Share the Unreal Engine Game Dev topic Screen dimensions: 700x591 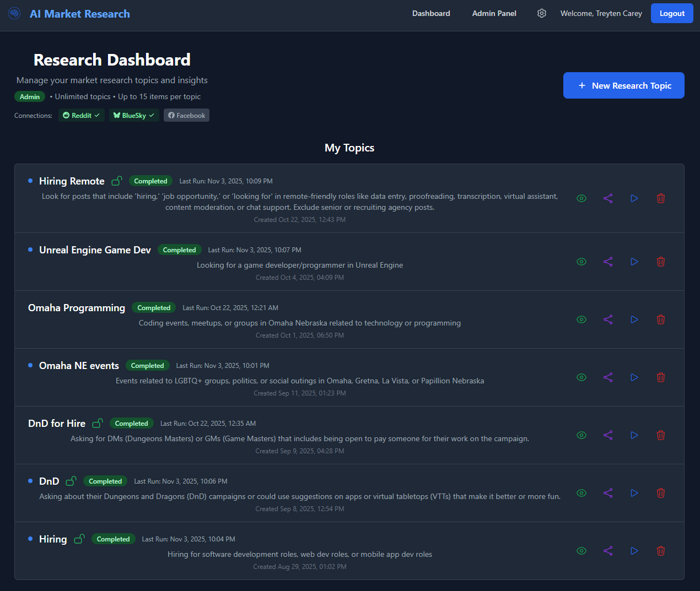pyautogui.click(x=608, y=262)
